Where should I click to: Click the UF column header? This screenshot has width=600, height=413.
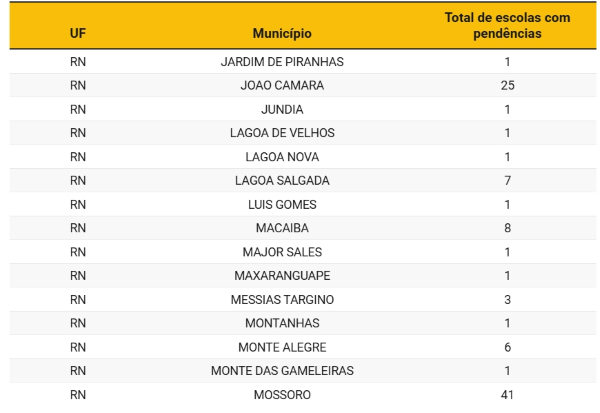78,33
